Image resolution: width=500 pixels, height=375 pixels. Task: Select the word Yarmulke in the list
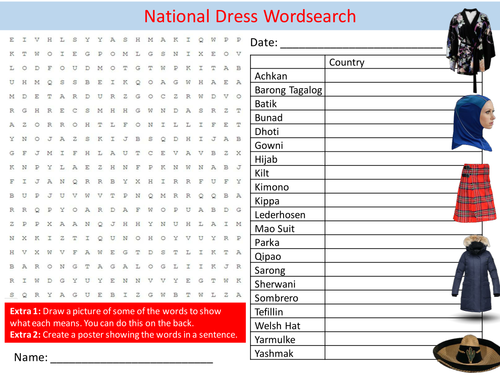point(275,340)
